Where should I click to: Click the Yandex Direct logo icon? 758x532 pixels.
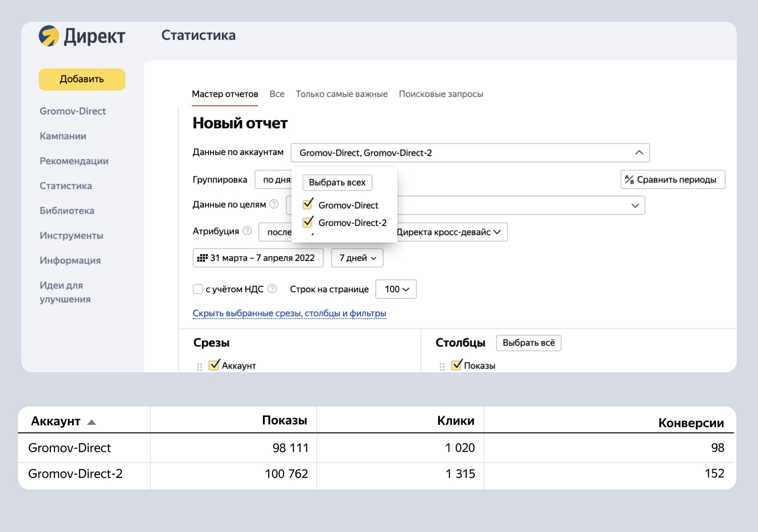click(x=49, y=36)
